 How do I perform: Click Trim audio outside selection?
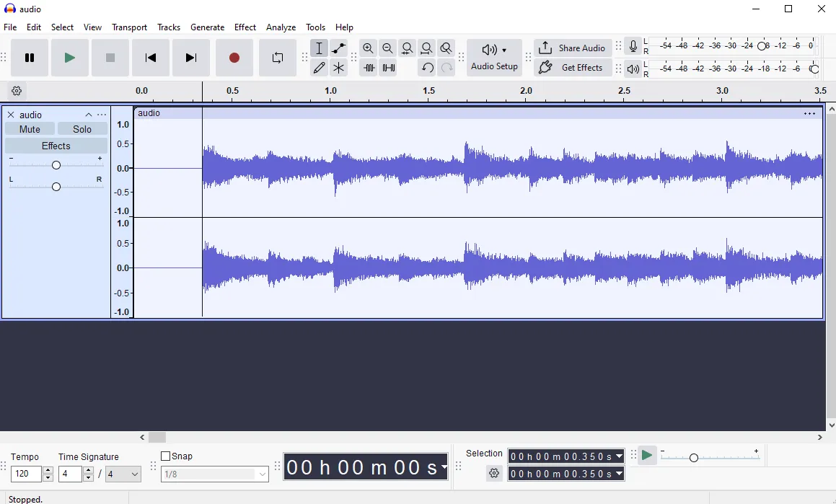pyautogui.click(x=369, y=68)
